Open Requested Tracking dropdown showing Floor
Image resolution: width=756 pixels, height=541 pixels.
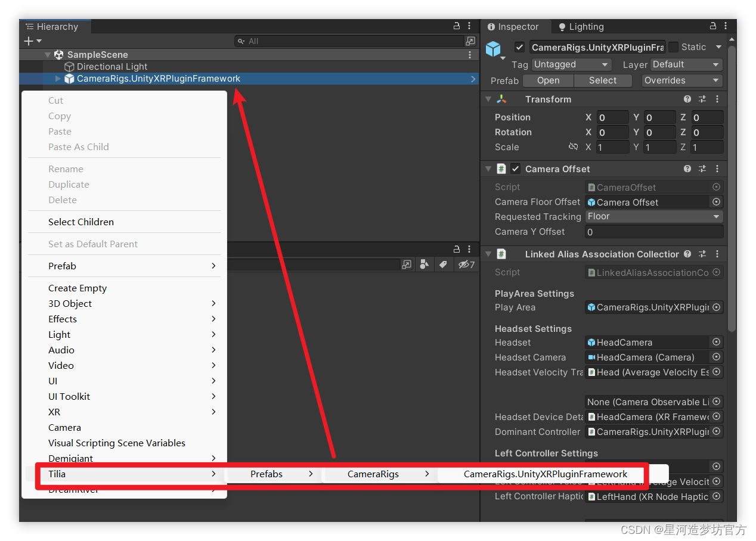pyautogui.click(x=654, y=217)
